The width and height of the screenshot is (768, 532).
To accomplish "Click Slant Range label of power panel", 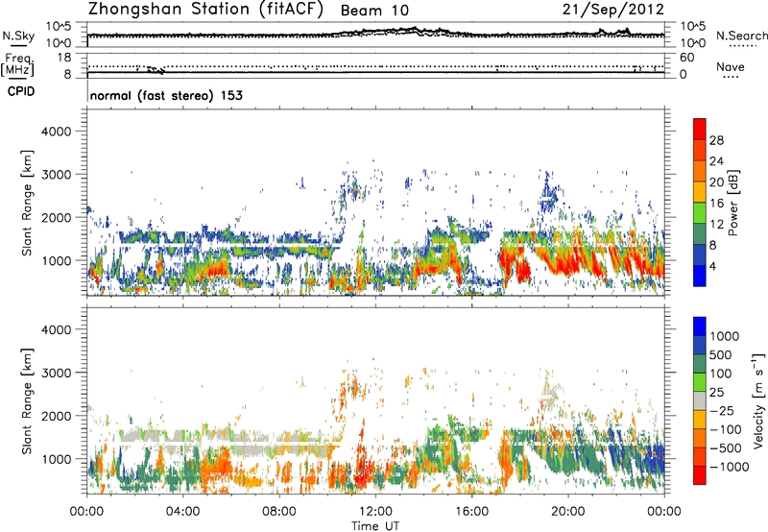I will coord(27,203).
